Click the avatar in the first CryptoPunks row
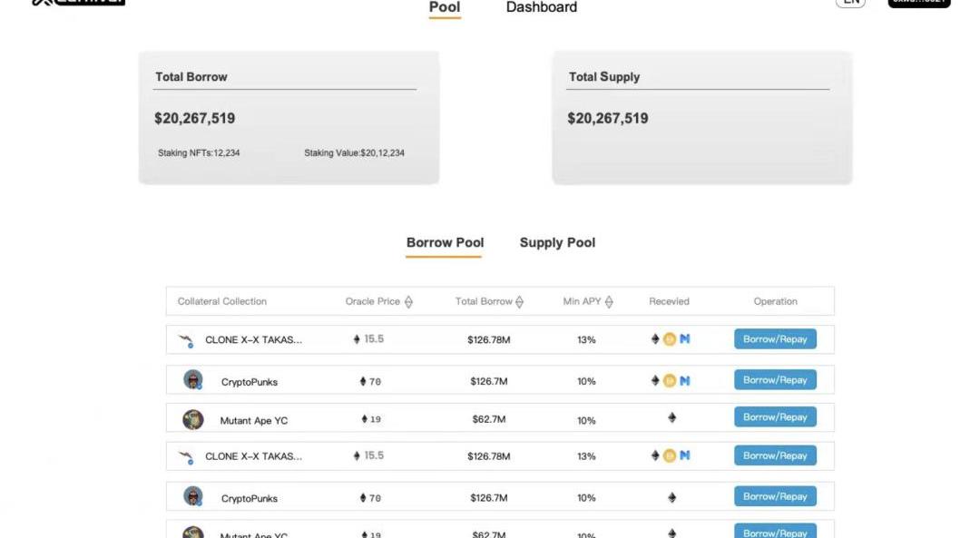This screenshot has height=538, width=980. coord(193,380)
